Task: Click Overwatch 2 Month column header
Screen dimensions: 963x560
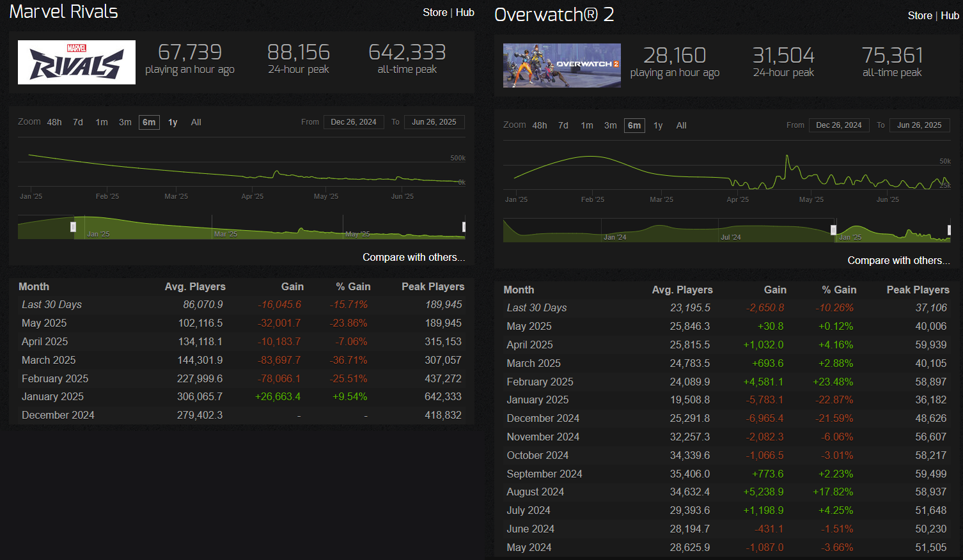Action: pyautogui.click(x=519, y=290)
